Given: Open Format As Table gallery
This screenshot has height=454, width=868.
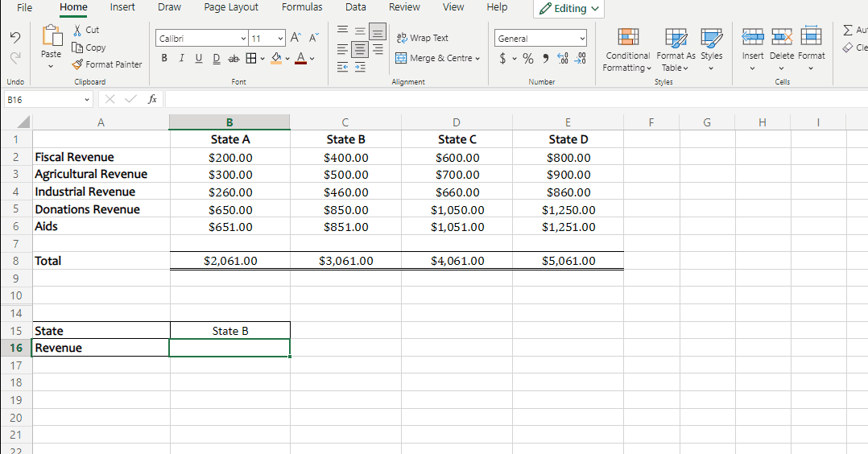Looking at the screenshot, I should (676, 50).
